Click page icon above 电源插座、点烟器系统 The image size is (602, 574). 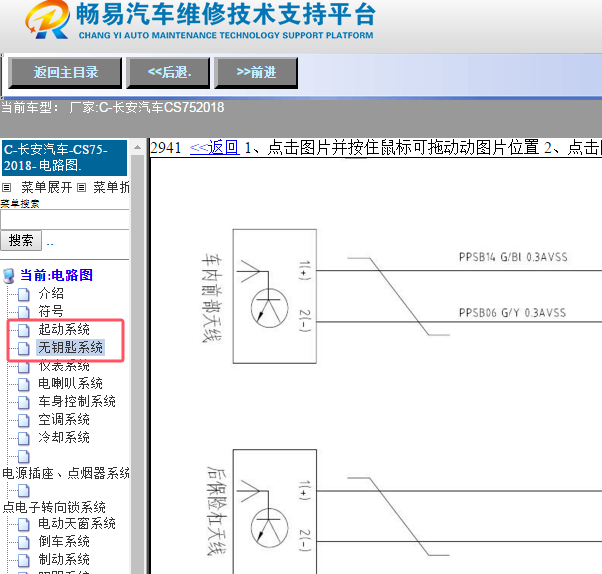(x=23, y=456)
